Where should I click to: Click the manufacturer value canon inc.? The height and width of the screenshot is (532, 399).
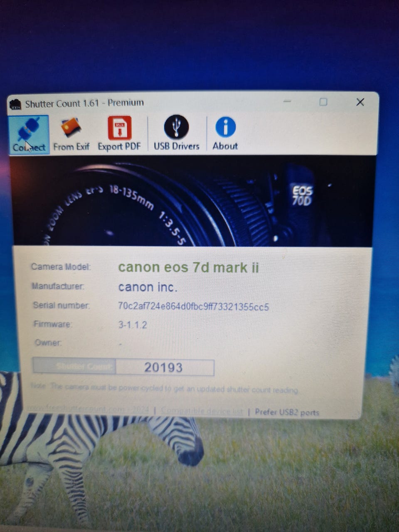(x=148, y=287)
